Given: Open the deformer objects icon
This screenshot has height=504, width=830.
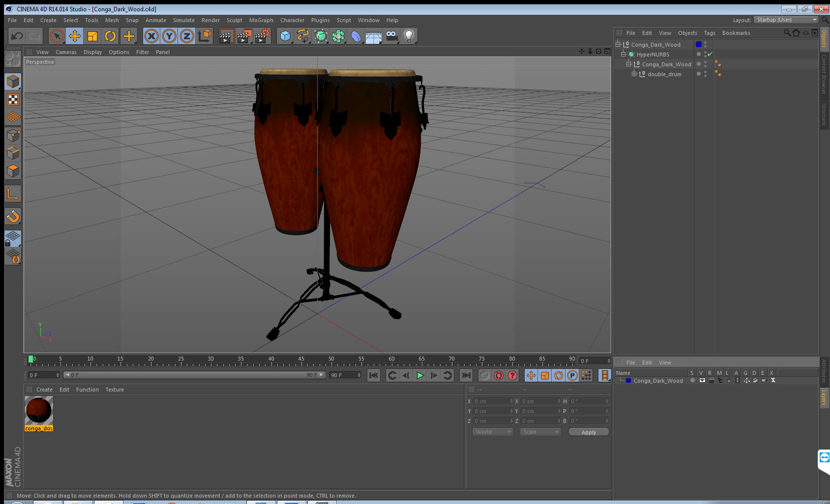Looking at the screenshot, I should tap(356, 36).
